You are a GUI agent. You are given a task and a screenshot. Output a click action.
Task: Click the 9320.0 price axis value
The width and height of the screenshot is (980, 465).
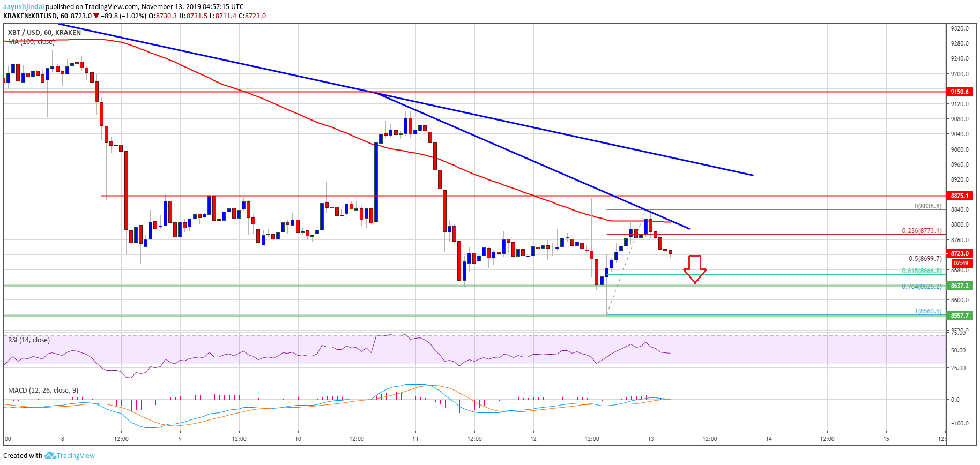(x=960, y=28)
